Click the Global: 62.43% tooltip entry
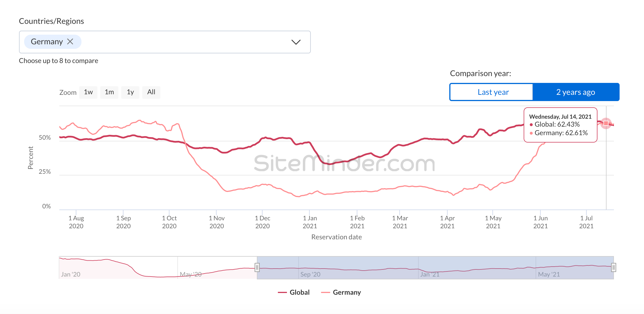This screenshot has width=644, height=314. 555,124
